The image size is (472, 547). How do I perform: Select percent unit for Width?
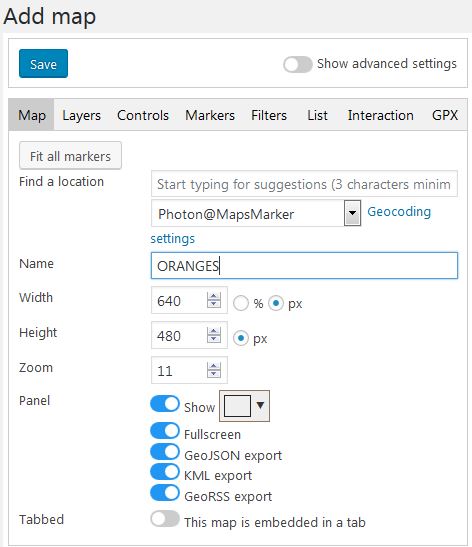pyautogui.click(x=241, y=303)
